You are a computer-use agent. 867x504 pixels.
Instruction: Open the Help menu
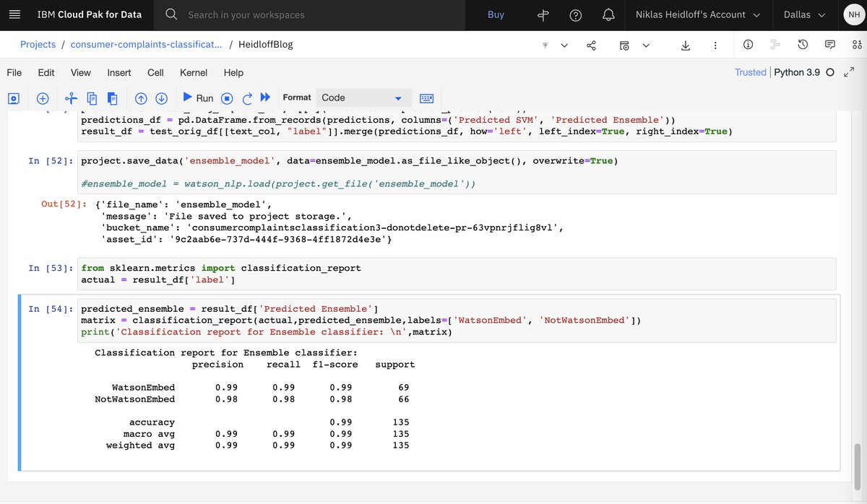(x=233, y=72)
